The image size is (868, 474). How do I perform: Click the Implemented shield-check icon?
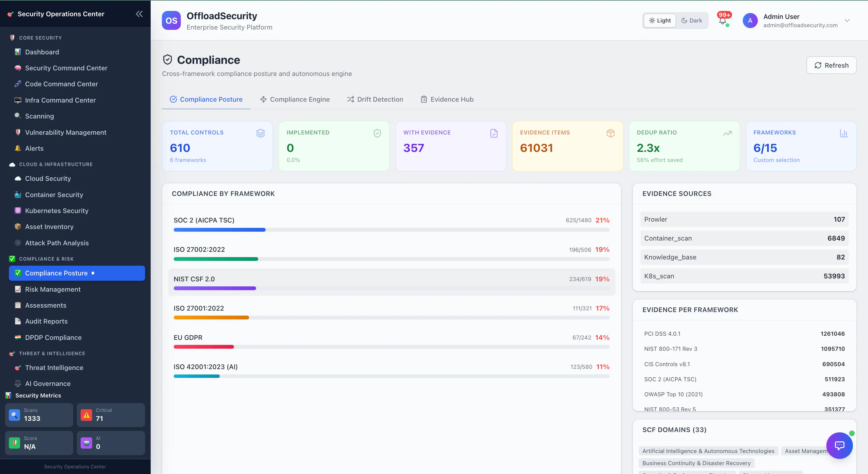click(x=377, y=133)
